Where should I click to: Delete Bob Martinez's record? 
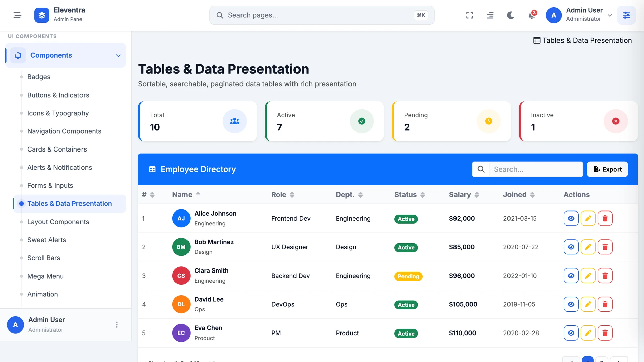(605, 247)
